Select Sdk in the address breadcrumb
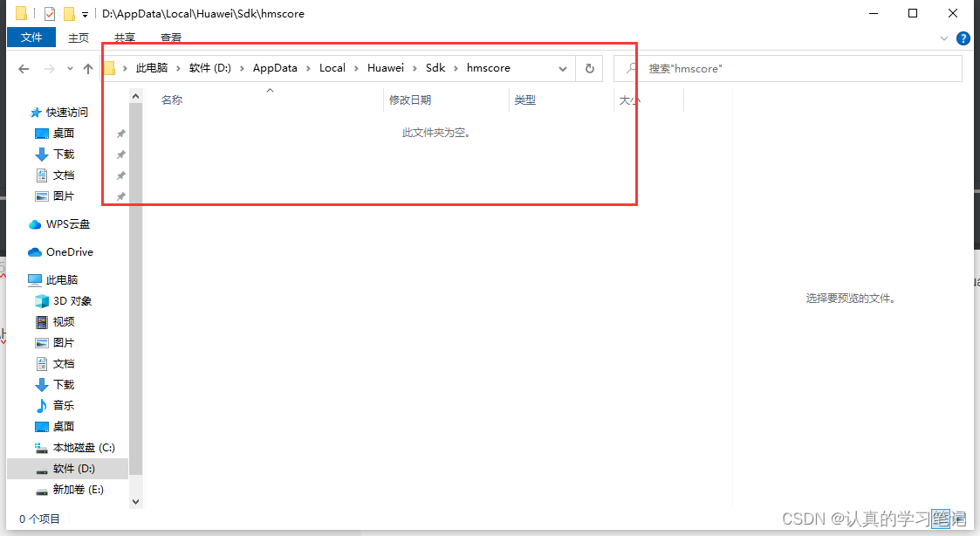The width and height of the screenshot is (980, 536). pos(435,67)
